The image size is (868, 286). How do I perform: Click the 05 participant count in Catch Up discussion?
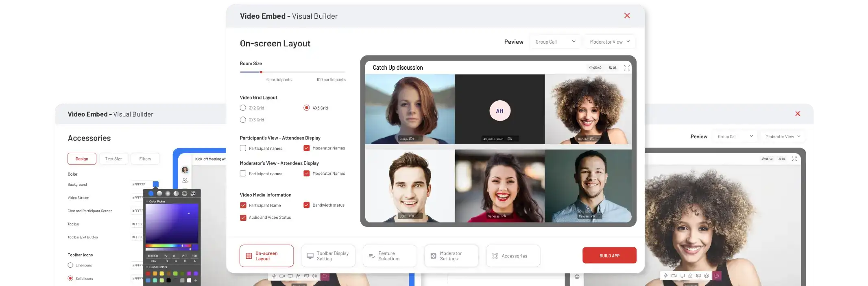pos(613,68)
